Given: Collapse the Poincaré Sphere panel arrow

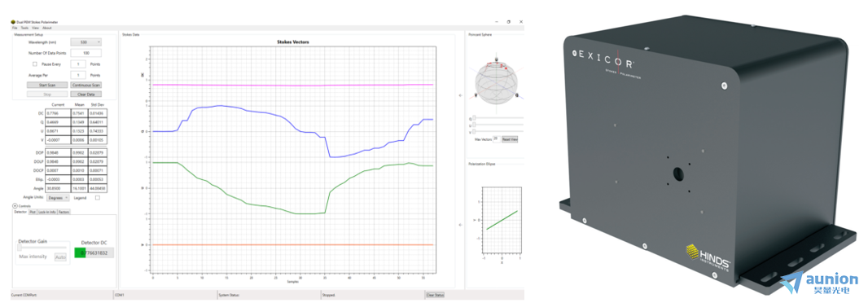Looking at the screenshot, I should (x=461, y=96).
